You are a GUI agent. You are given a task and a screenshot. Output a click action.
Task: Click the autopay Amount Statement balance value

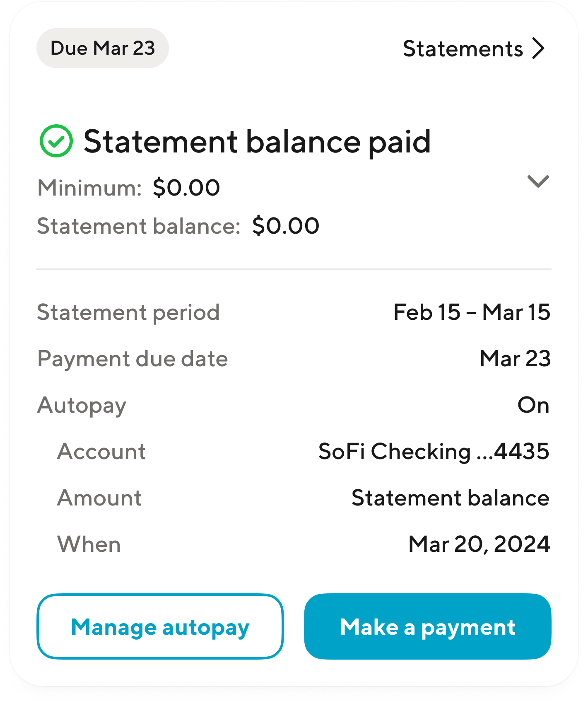coord(450,498)
